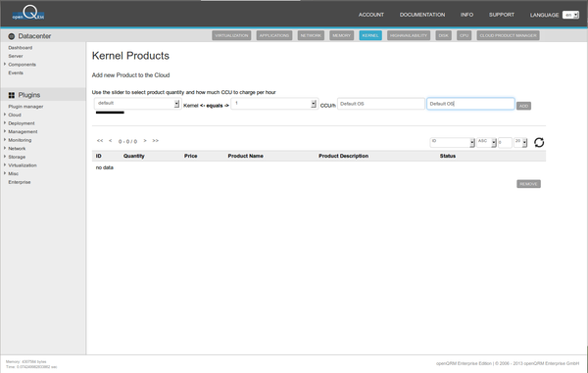Select the KERNEL tab

coord(370,35)
